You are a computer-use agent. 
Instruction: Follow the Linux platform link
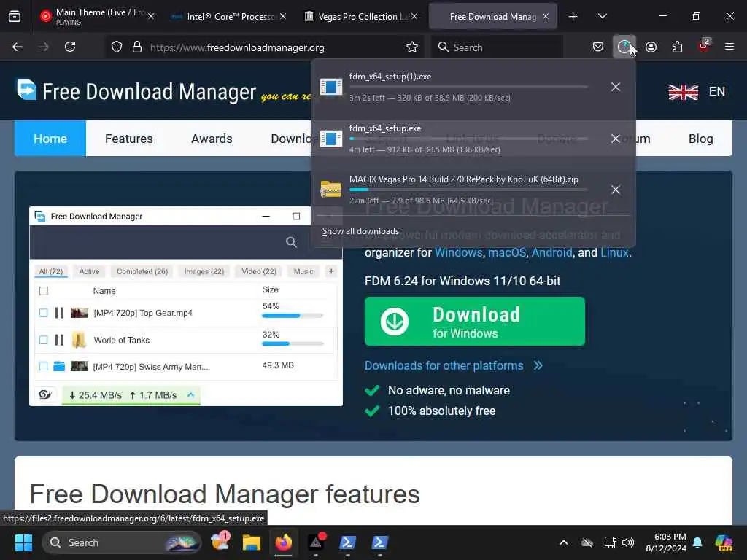pos(614,252)
